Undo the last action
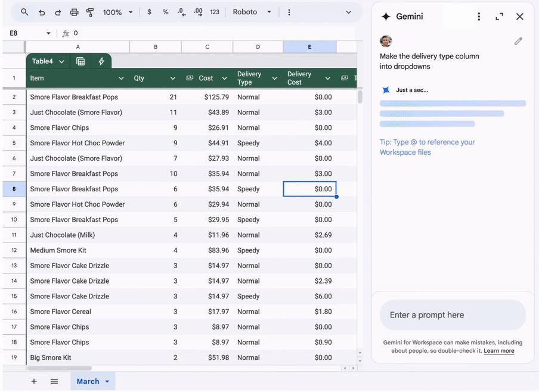Viewport: 539px width, 392px height. click(x=41, y=11)
